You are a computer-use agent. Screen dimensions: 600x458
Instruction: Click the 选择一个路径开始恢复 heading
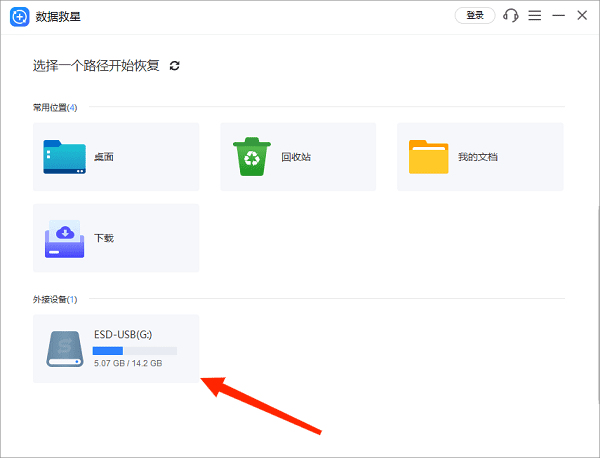coord(96,66)
